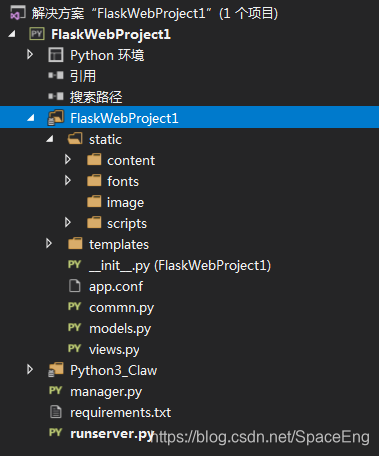Click the PY icon beside __init__.py
This screenshot has width=379, height=456.
[x=74, y=264]
